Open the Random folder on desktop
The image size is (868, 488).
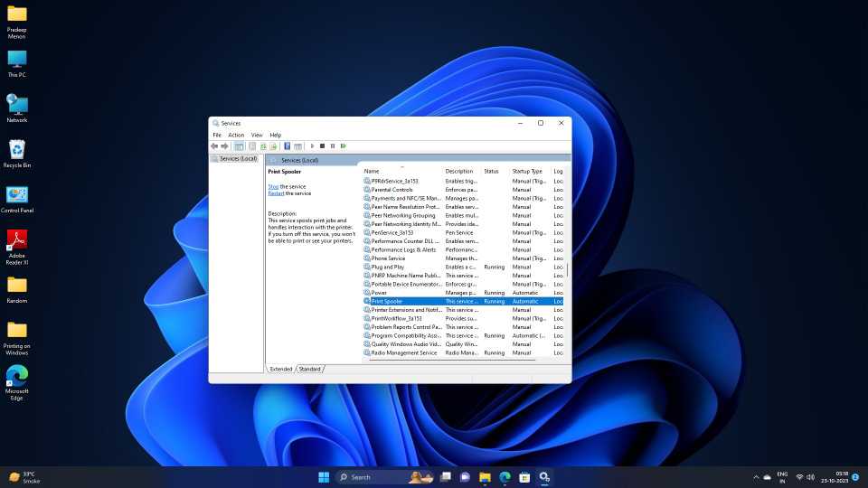(x=17, y=289)
